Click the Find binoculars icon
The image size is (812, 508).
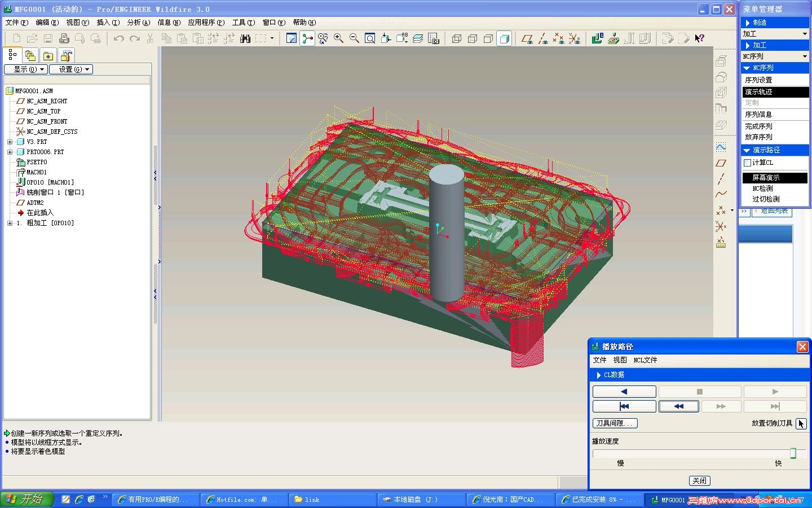pos(245,38)
